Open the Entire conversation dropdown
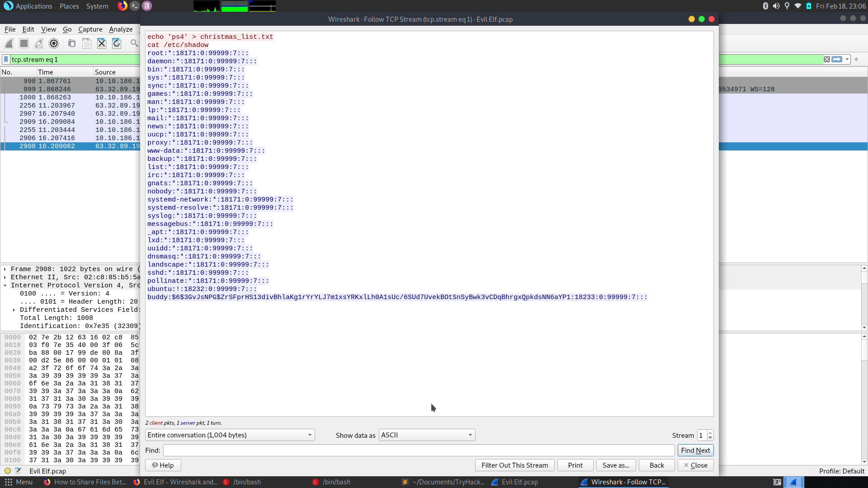 (x=230, y=435)
